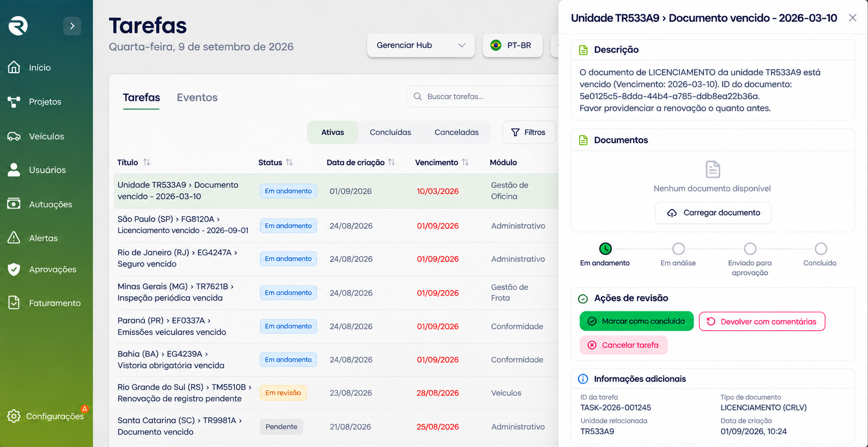Sort by Vencimento column arrows
Viewport: 868px width, 447px height.
click(465, 162)
